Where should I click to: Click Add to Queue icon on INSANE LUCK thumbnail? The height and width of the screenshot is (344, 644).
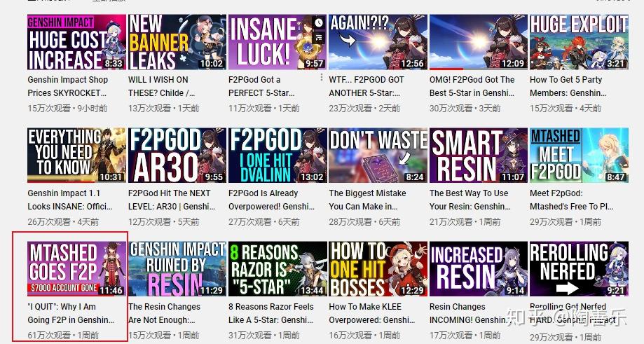[319, 38]
